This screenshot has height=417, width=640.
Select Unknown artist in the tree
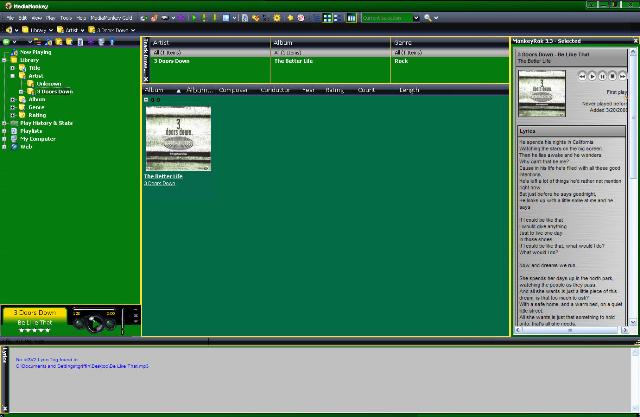point(49,84)
